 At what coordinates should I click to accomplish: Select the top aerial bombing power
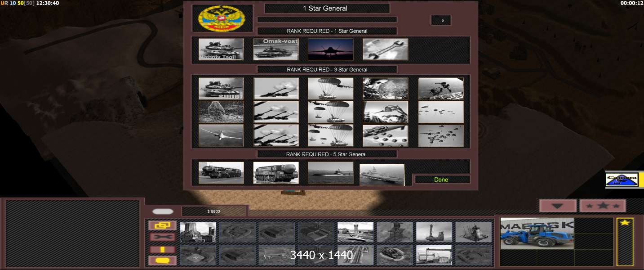pyautogui.click(x=386, y=89)
